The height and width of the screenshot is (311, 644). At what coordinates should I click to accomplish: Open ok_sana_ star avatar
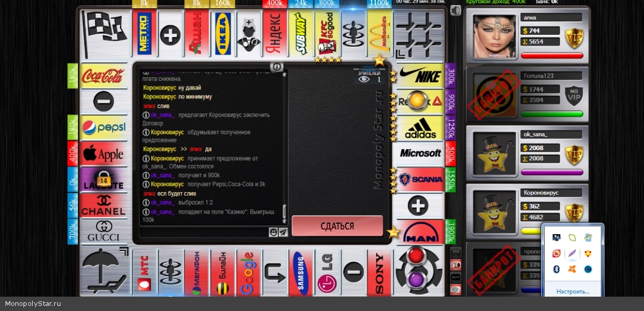pos(495,154)
